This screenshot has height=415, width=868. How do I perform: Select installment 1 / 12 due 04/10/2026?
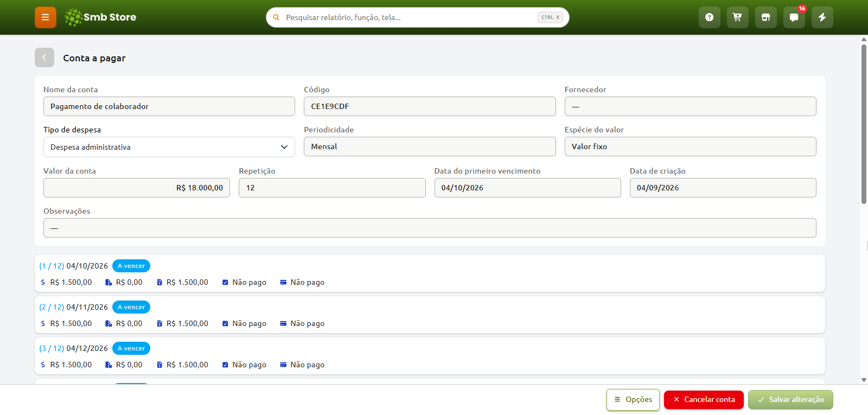[x=430, y=273]
